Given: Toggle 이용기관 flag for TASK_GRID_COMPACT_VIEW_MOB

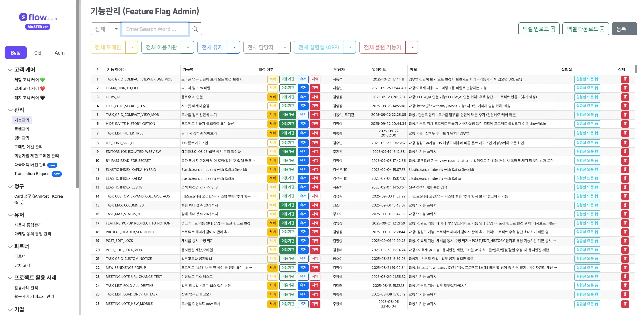Looking at the screenshot, I should point(288,115).
